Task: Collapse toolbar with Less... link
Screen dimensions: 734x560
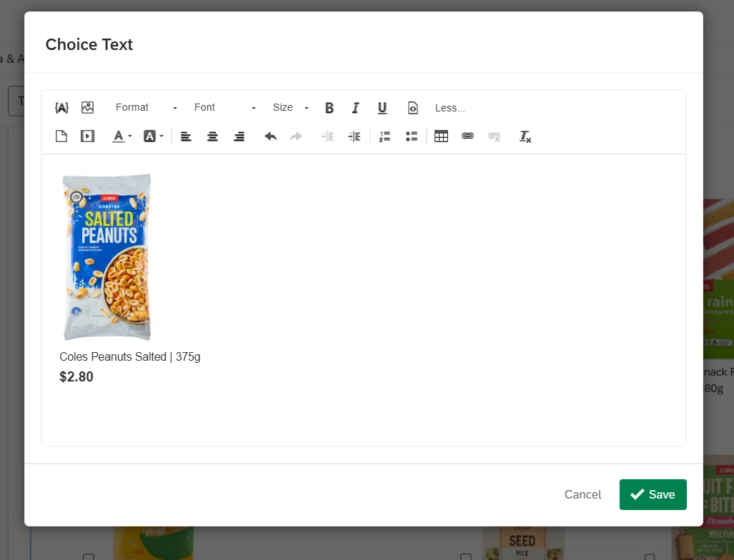Action: [450, 108]
